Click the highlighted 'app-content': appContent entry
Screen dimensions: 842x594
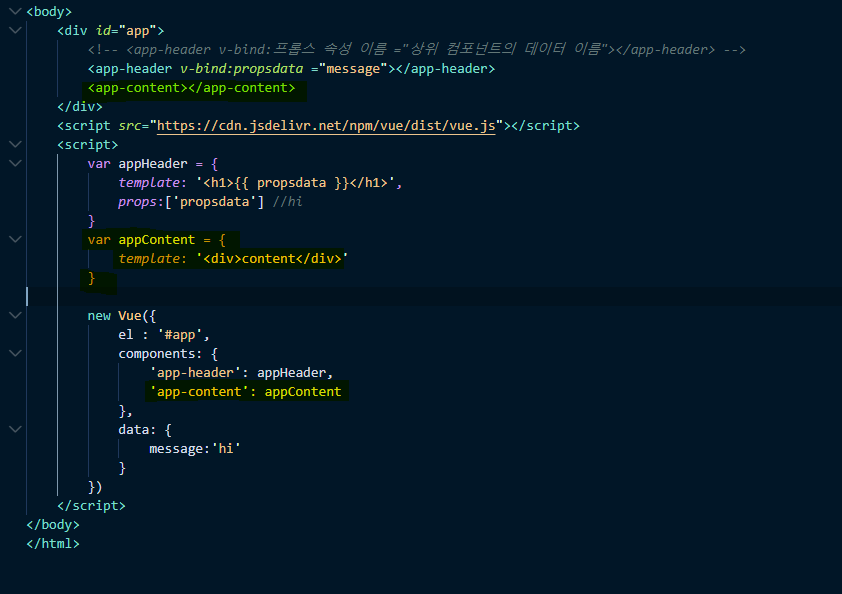245,392
